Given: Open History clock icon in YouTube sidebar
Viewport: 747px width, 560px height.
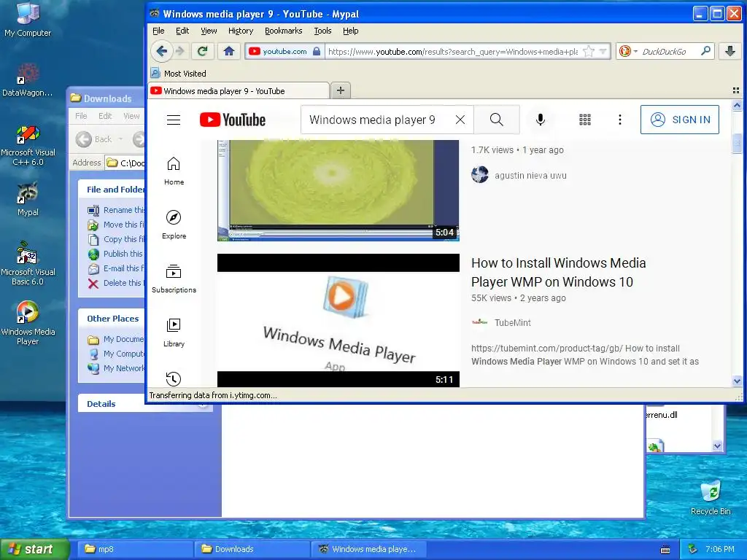Looking at the screenshot, I should point(174,378).
